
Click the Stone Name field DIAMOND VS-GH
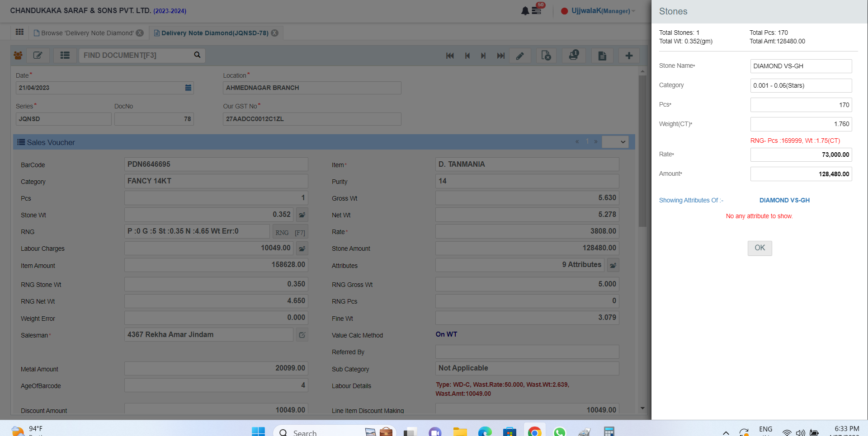(801, 66)
